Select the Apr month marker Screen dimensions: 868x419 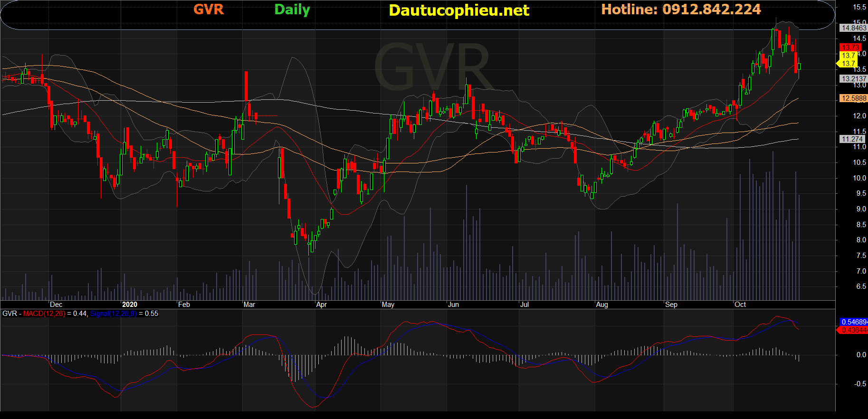coord(322,305)
